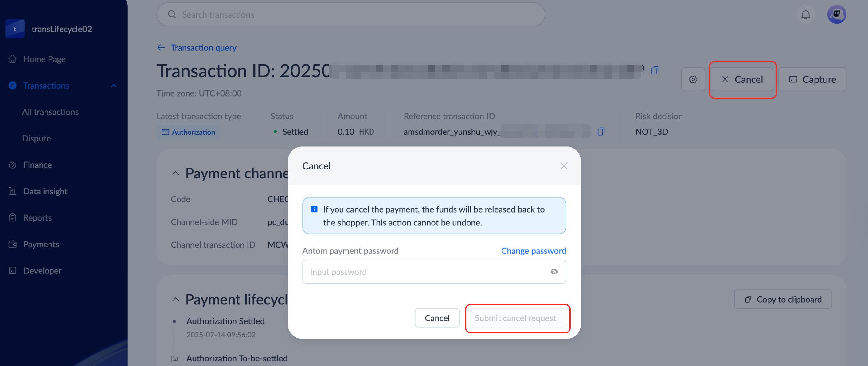Open All transactions in sidebar
This screenshot has width=868, height=366.
tap(50, 112)
